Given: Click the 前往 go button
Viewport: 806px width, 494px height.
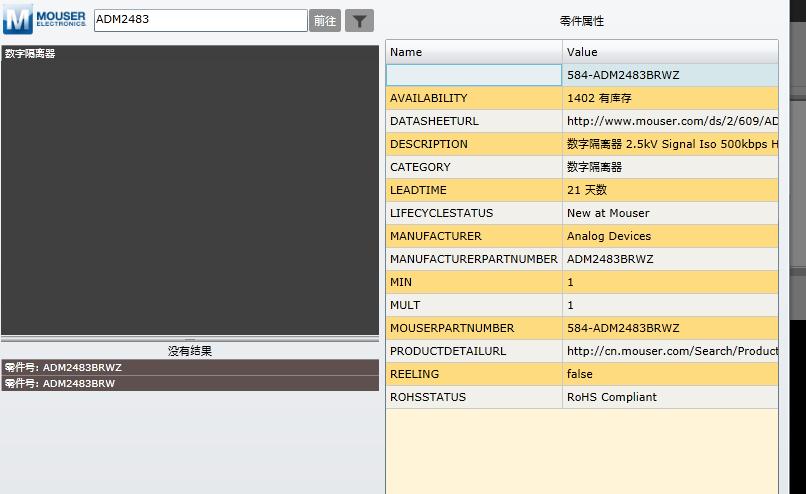Looking at the screenshot, I should click(325, 21).
